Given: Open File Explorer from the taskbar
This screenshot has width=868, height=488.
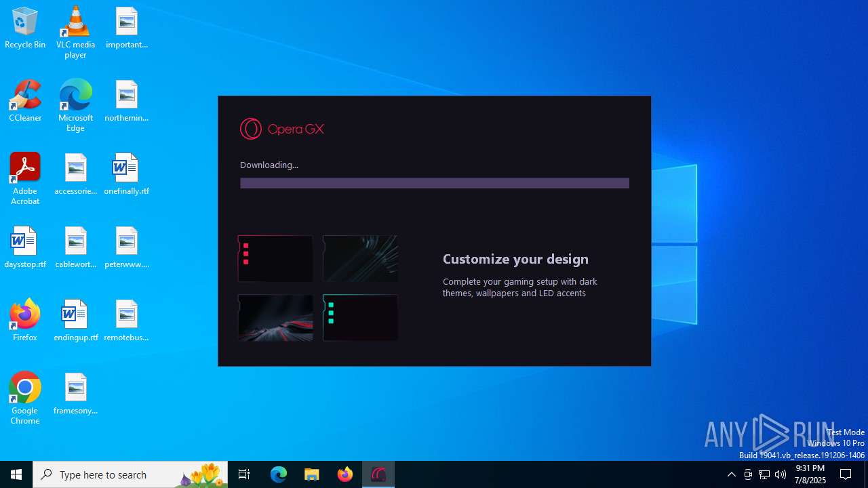Looking at the screenshot, I should click(x=312, y=474).
